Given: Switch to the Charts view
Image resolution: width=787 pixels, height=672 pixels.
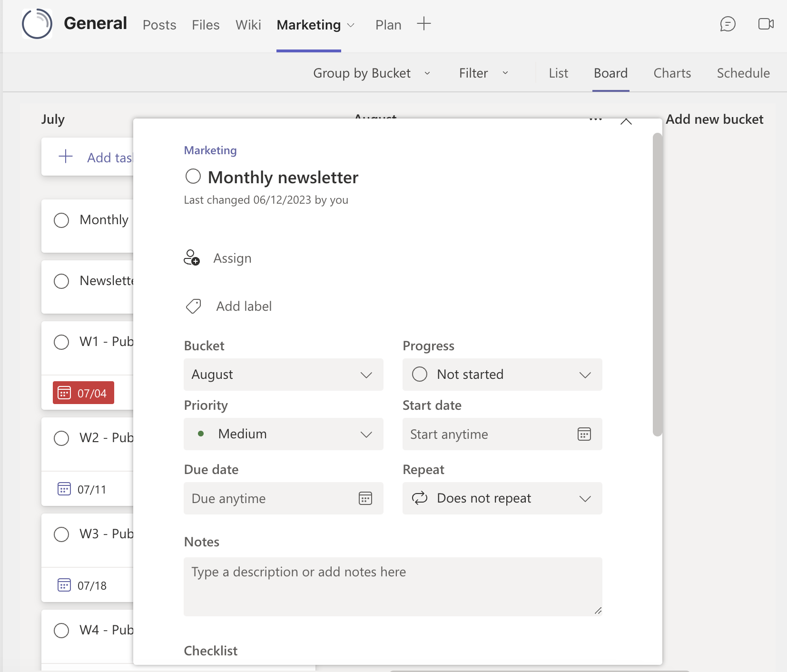Looking at the screenshot, I should pyautogui.click(x=672, y=73).
